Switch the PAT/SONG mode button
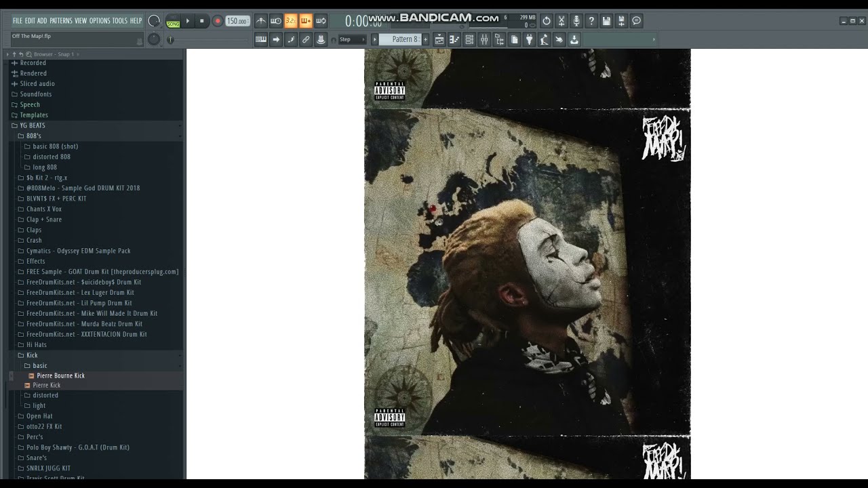Screen dimensions: 868x488 click(173, 21)
